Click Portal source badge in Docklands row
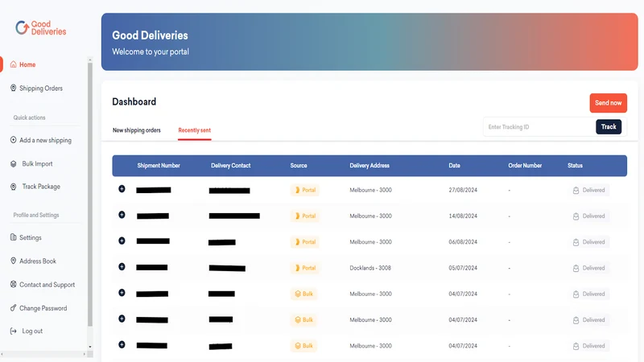Viewport: 644px width, 362px height. point(305,268)
